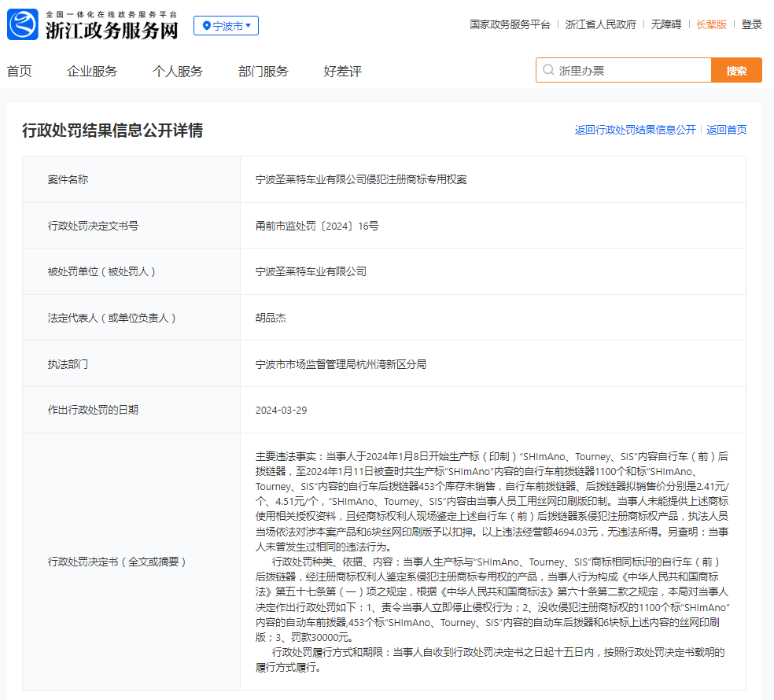Click the 国家政务服务平台 link
774x700 pixels.
coord(510,24)
